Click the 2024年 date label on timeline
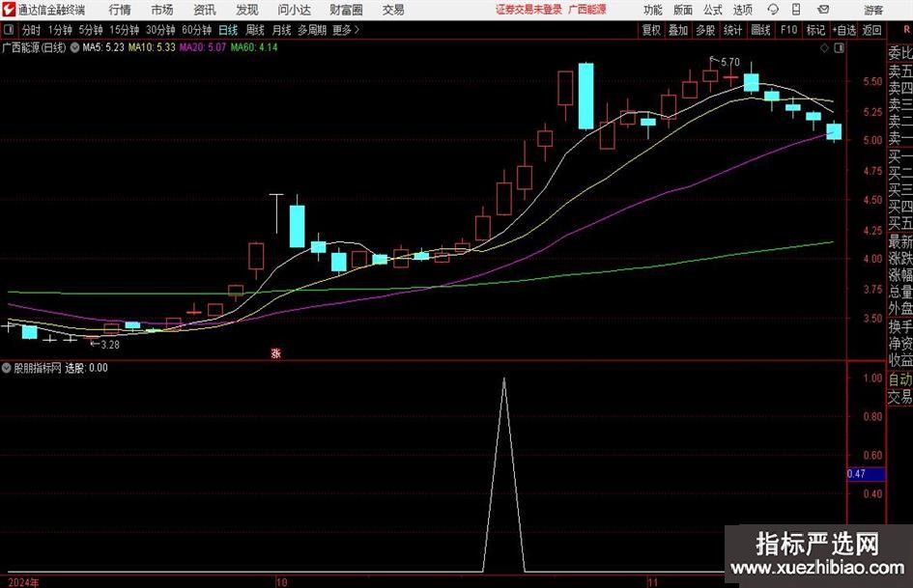This screenshot has height=588, width=913. coord(24,582)
